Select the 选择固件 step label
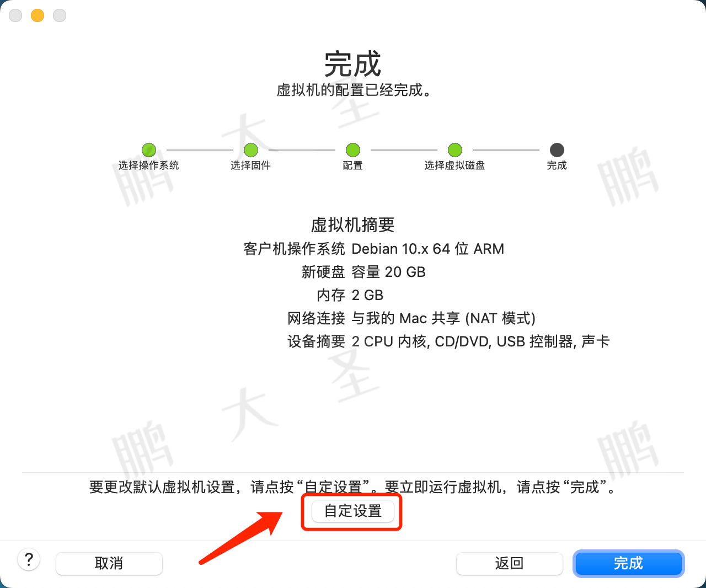 tap(251, 165)
